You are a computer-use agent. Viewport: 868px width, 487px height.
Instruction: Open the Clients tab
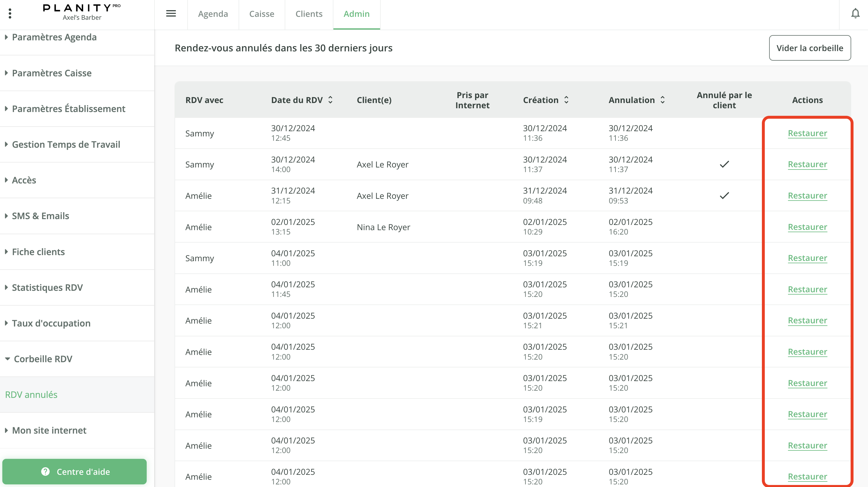point(309,14)
